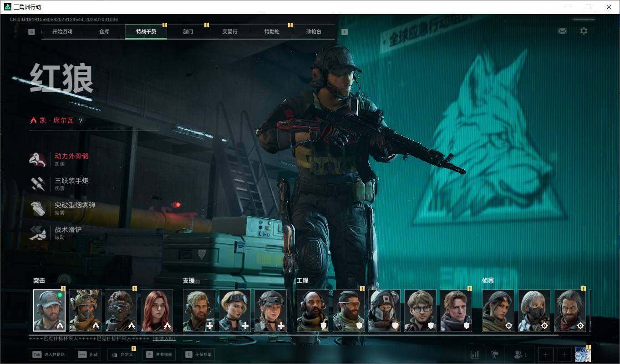
Task: Select the orange-glasses bearded engineer operator
Action: click(349, 310)
